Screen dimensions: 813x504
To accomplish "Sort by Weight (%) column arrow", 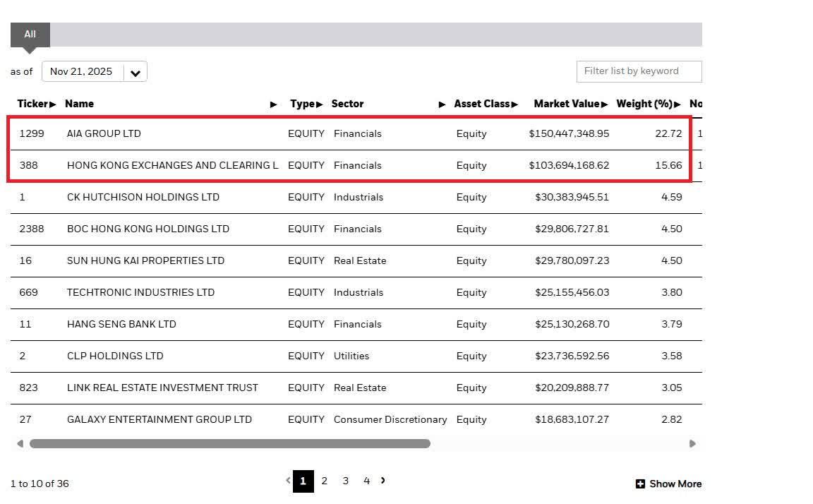I will [677, 104].
